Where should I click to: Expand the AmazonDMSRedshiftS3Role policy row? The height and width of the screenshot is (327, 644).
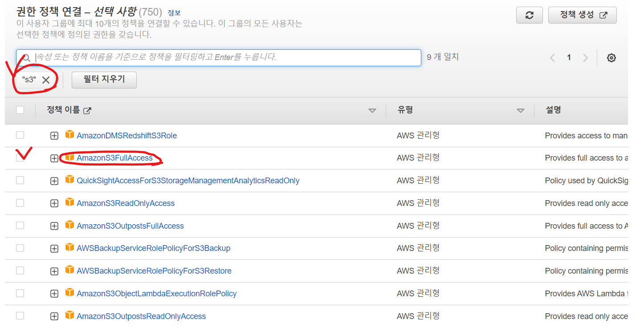click(54, 136)
